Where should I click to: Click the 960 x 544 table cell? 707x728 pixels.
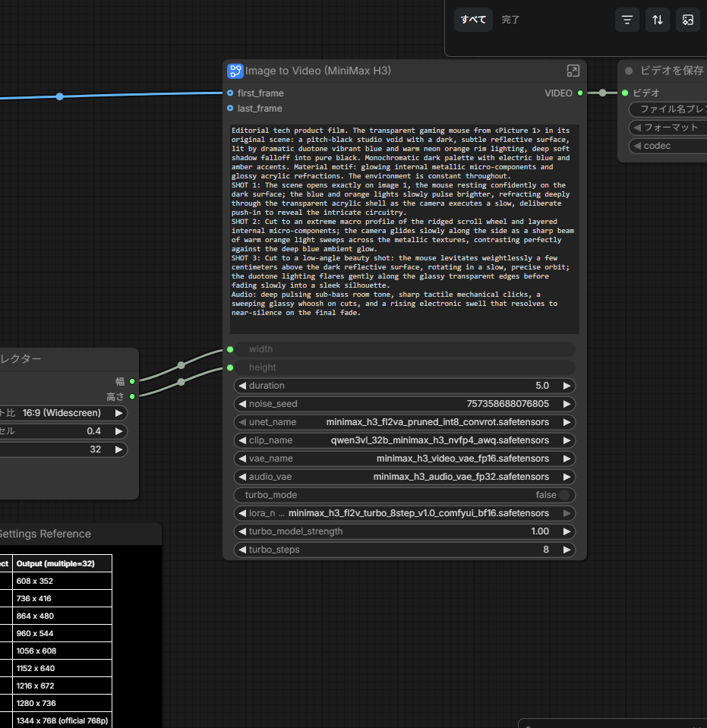(62, 634)
